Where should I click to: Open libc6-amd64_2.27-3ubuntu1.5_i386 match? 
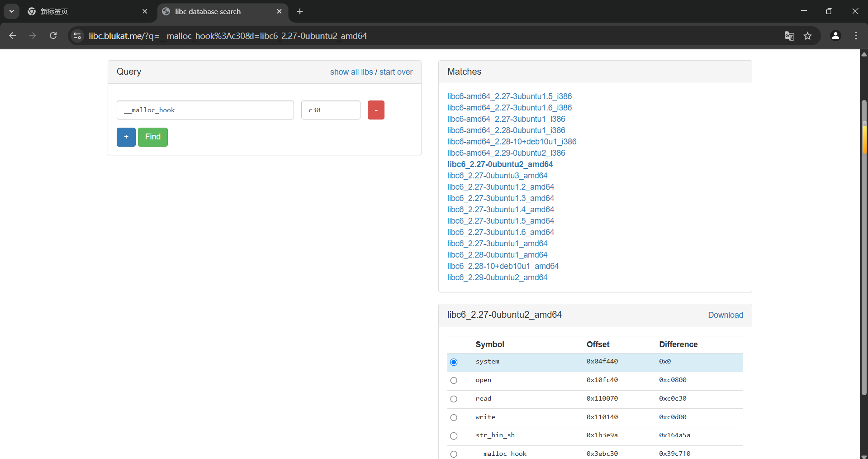(509, 96)
